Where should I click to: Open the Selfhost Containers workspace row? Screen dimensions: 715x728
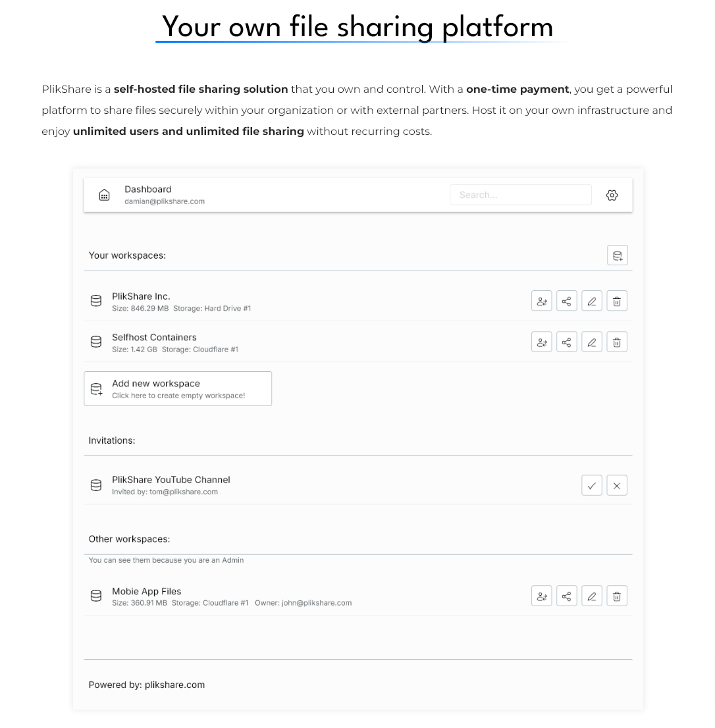tap(358, 342)
